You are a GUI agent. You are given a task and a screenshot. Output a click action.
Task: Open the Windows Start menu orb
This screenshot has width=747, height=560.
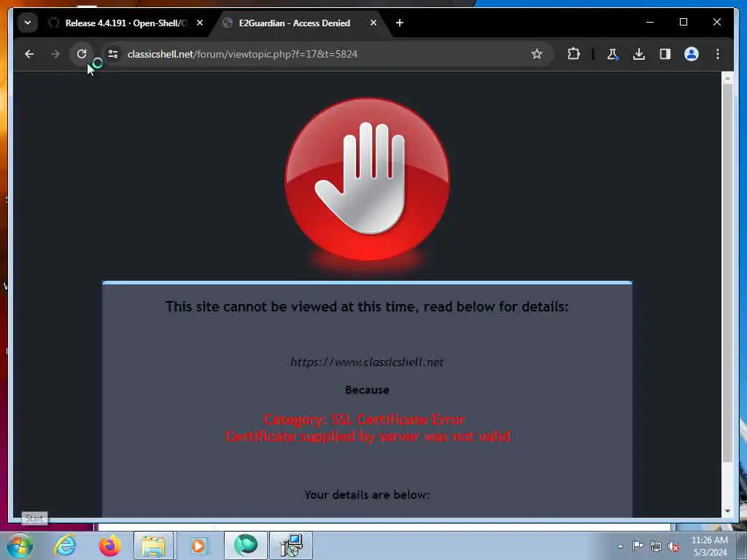(19, 545)
